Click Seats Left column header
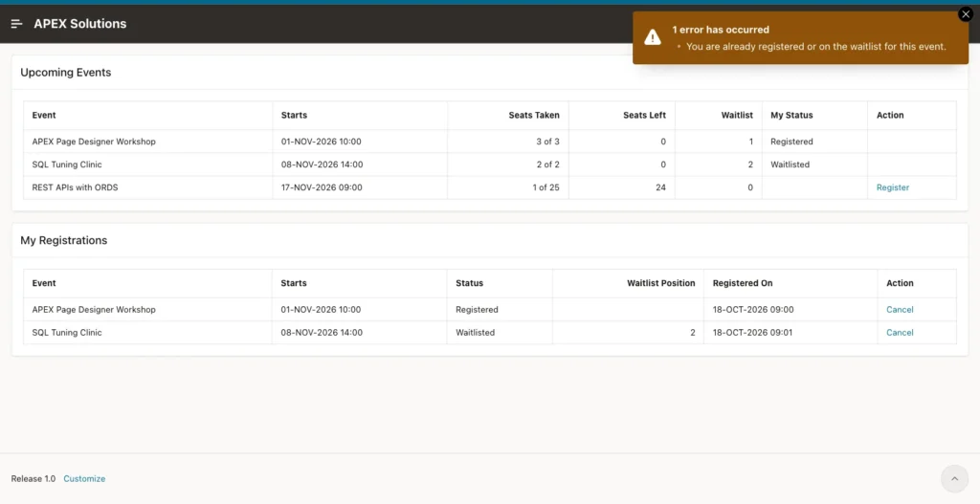Viewport: 980px width, 504px height. pyautogui.click(x=644, y=115)
